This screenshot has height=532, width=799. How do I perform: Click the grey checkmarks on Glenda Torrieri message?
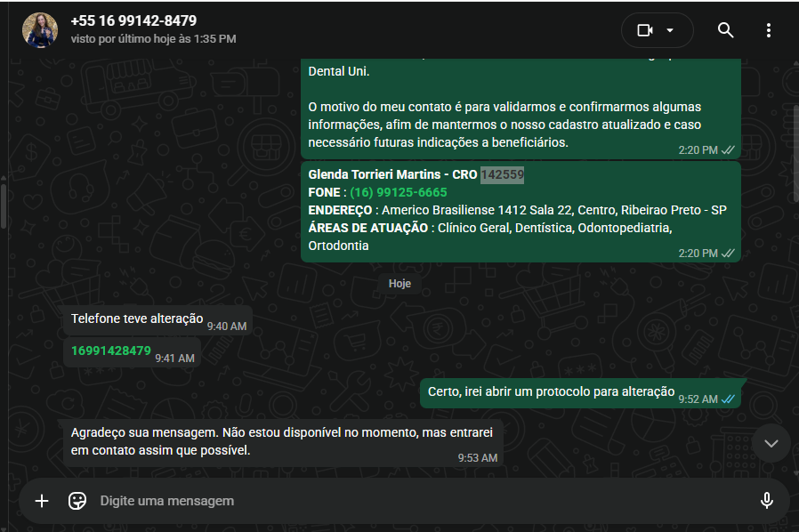coord(728,254)
